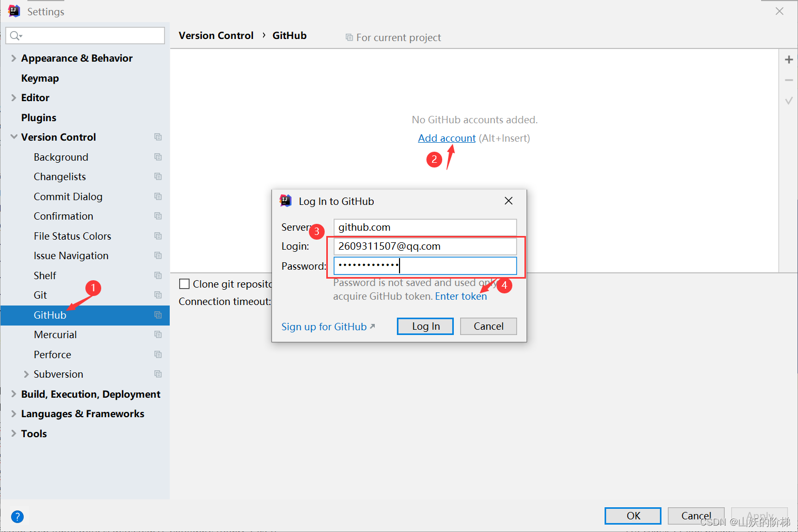Open Confirmation settings page
Viewport: 798px width, 532px height.
click(63, 216)
